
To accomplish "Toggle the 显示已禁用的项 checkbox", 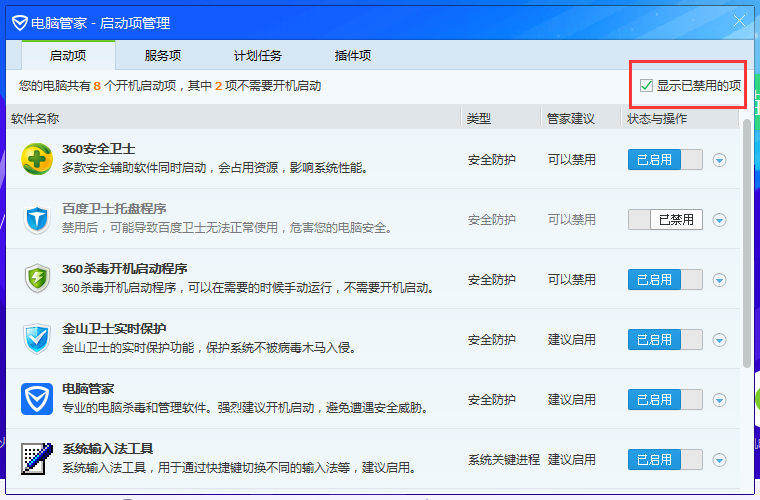I will pyautogui.click(x=647, y=86).
